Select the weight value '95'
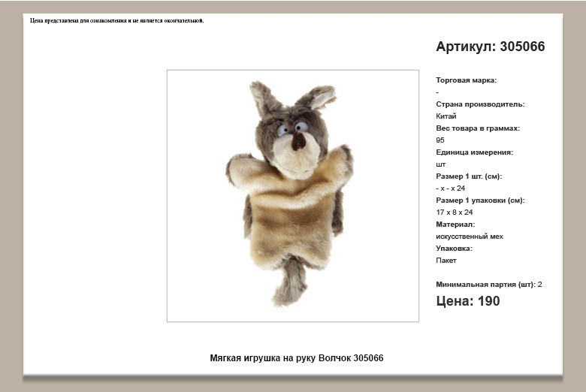Screen dimensions: 586x392 click(x=440, y=140)
